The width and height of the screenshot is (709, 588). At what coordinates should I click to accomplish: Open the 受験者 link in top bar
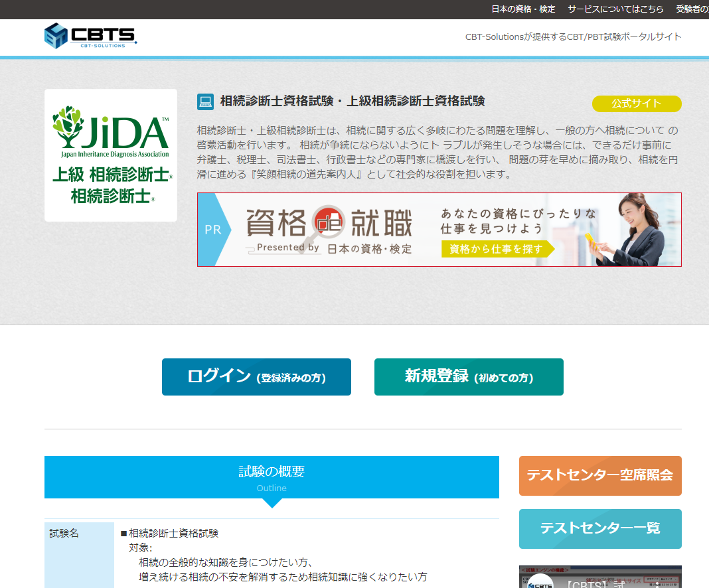692,9
